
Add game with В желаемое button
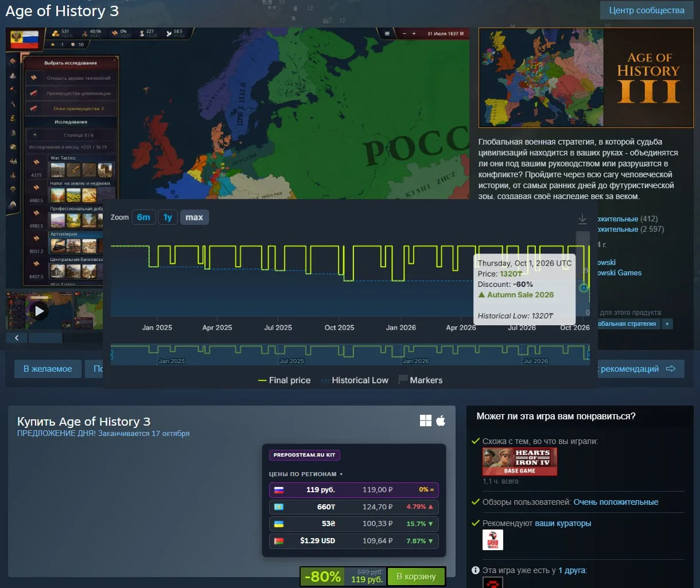click(48, 369)
